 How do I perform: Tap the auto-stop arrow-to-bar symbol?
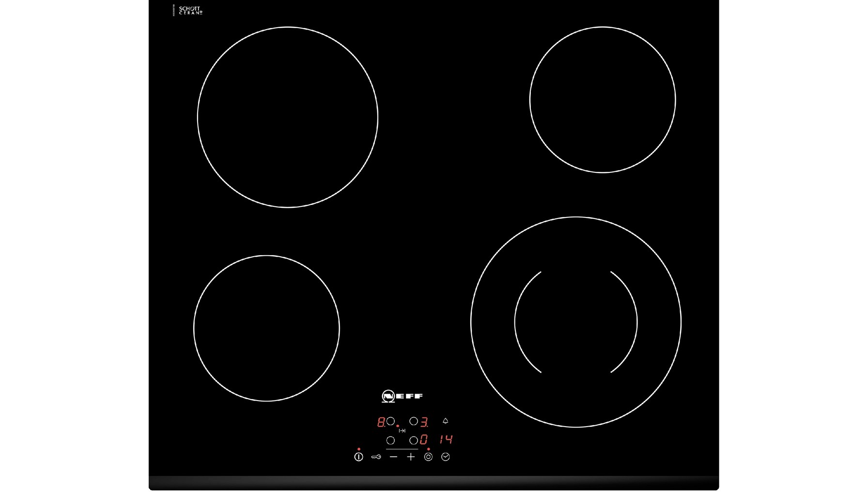coord(402,431)
